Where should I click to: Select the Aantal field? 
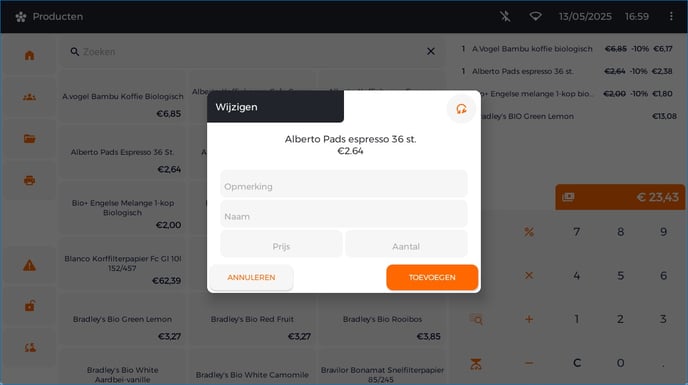[x=406, y=244]
